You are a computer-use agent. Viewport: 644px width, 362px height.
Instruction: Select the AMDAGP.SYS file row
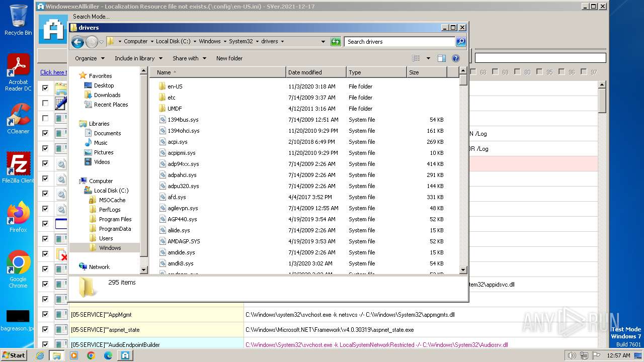[x=304, y=241]
